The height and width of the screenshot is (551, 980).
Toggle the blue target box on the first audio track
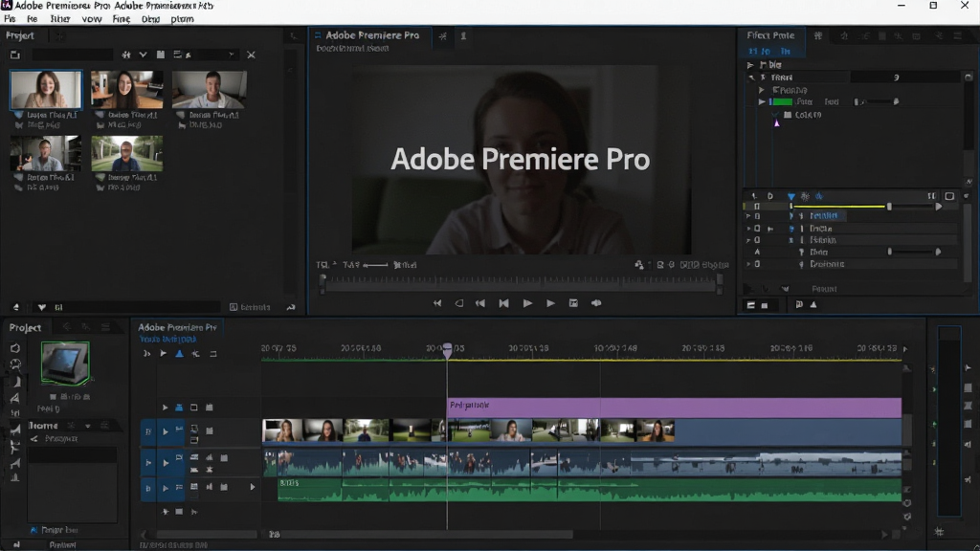click(x=148, y=463)
